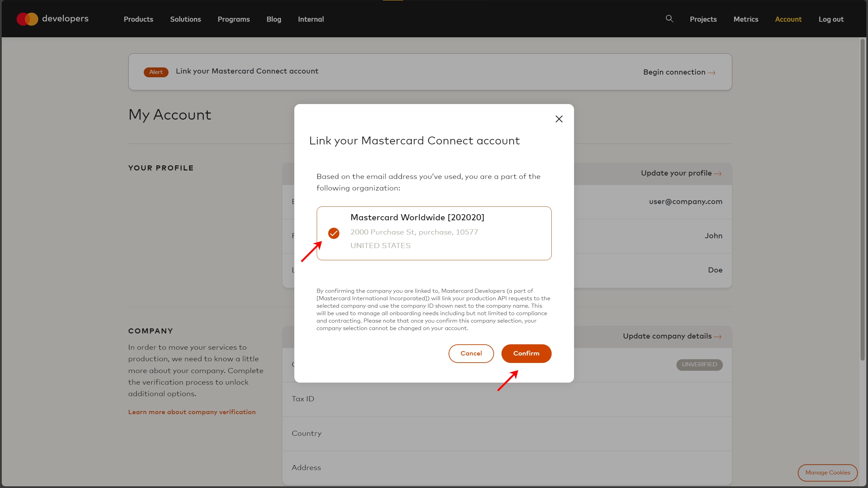The height and width of the screenshot is (488, 868).
Task: Click the Update company details arrow icon
Action: tap(718, 336)
